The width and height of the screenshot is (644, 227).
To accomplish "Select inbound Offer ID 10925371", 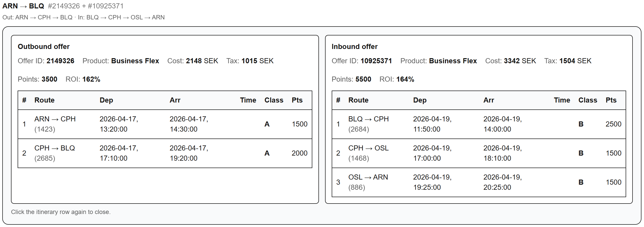I will [376, 61].
